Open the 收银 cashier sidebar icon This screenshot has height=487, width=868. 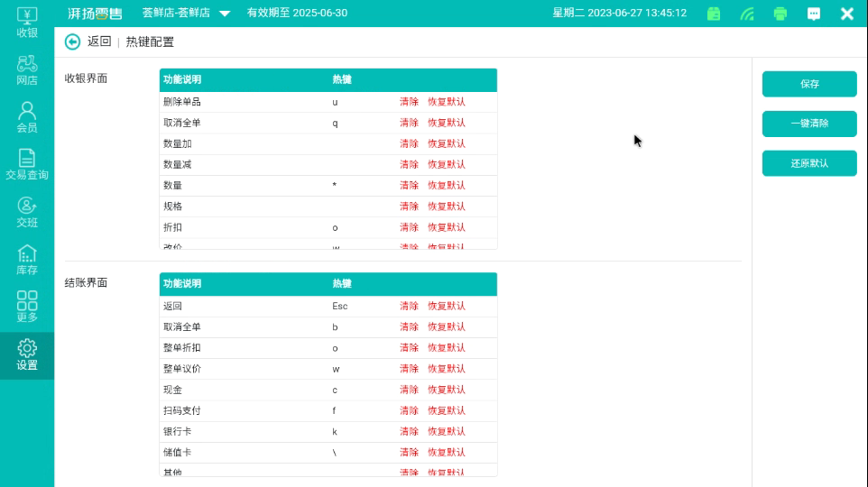coord(27,23)
